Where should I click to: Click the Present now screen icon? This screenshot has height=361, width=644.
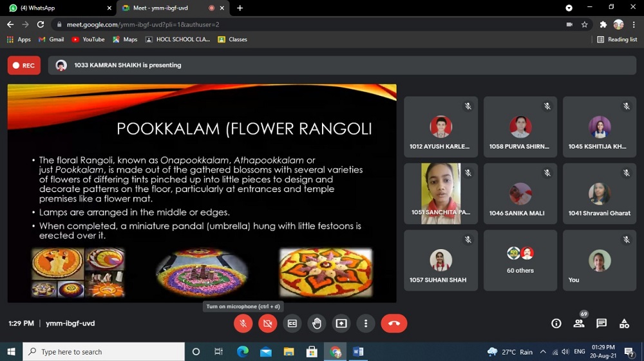(x=341, y=324)
